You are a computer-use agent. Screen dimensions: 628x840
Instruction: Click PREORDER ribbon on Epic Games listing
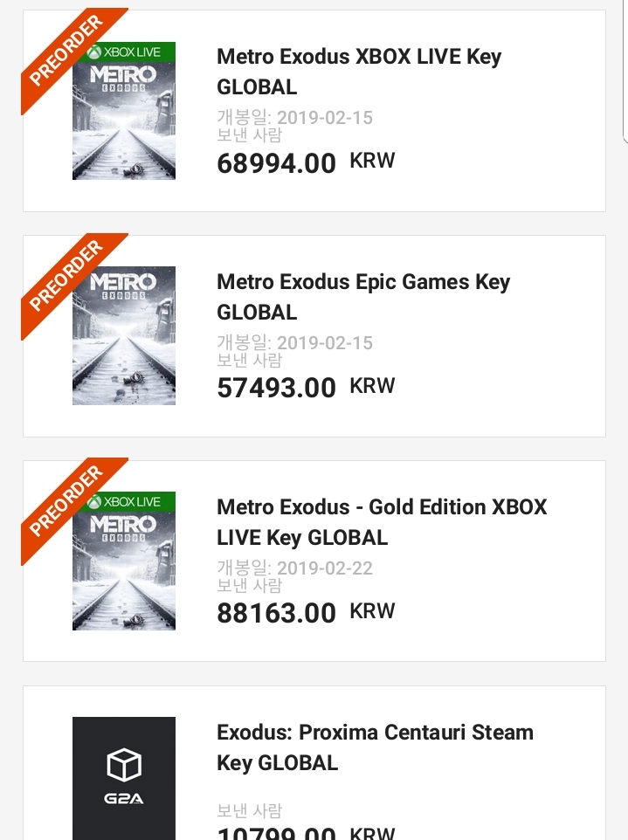point(67,277)
